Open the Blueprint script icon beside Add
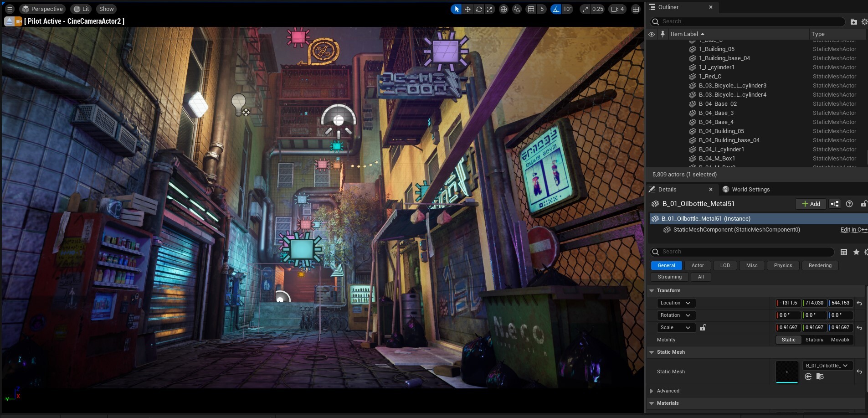The height and width of the screenshot is (418, 868). point(834,204)
